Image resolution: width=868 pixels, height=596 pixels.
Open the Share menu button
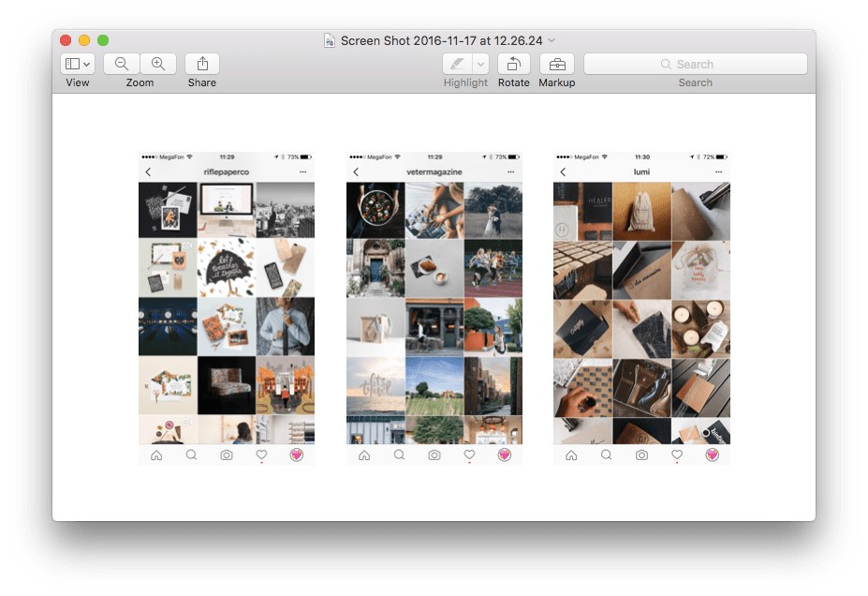(201, 64)
